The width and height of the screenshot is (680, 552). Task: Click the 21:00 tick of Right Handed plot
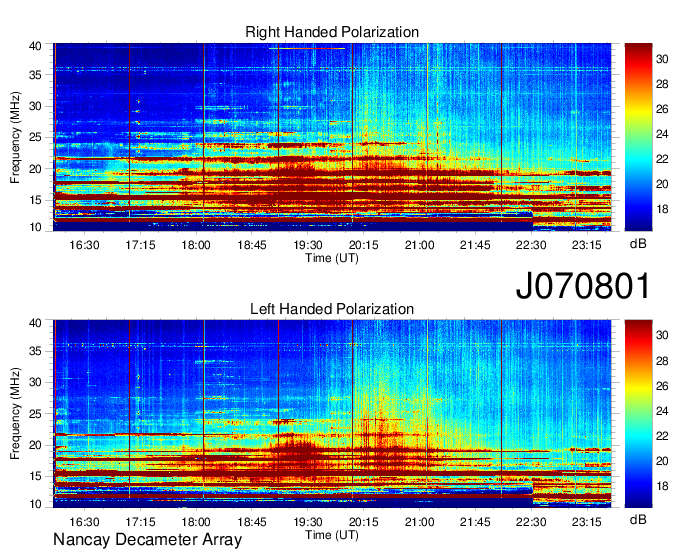coord(419,245)
